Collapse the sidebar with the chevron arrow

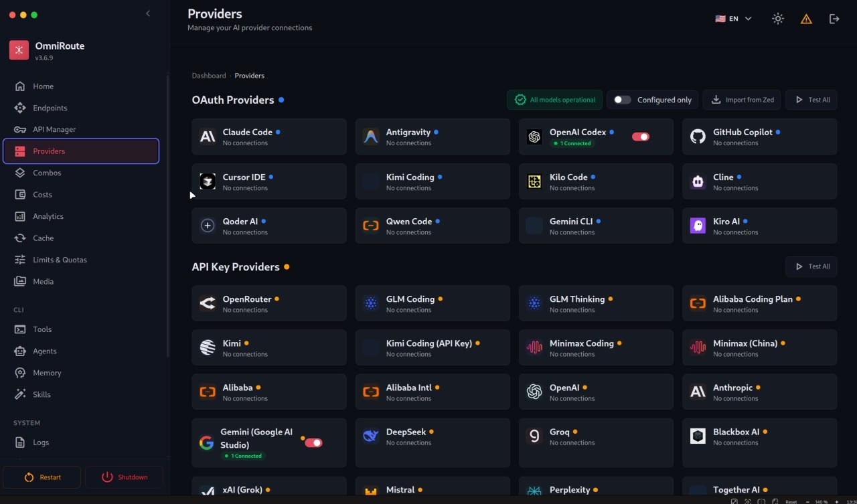[148, 13]
